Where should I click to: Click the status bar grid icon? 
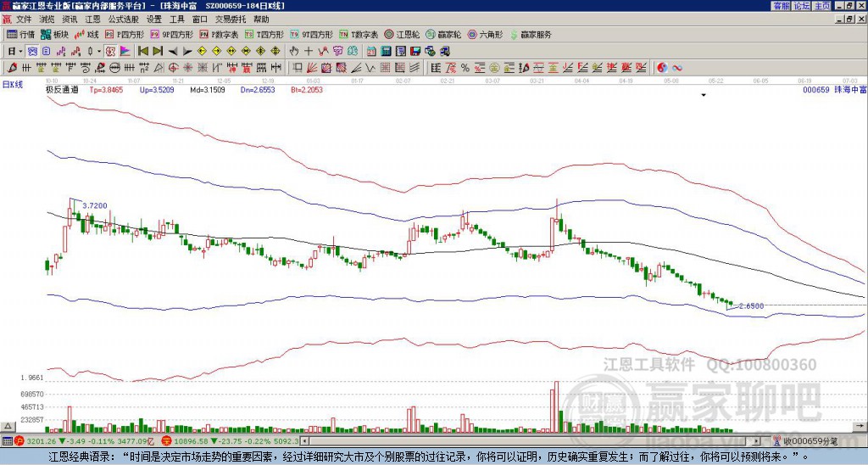click(x=7, y=441)
